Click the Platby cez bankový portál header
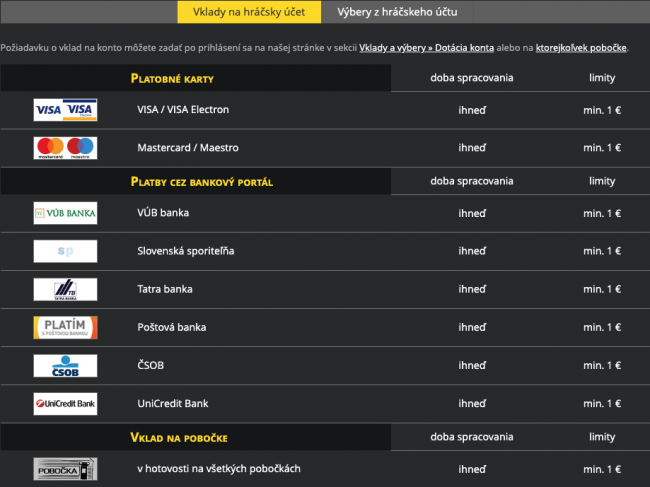This screenshot has width=650, height=487. 202,182
